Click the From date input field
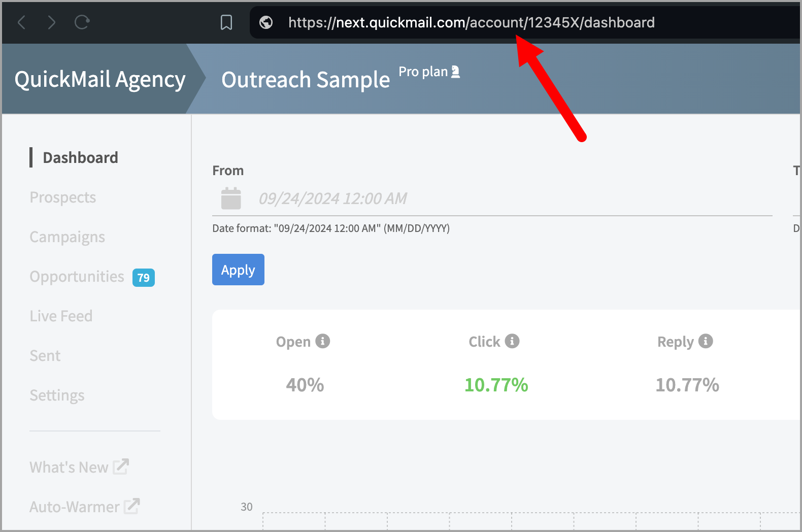Screen dimensions: 802x532 [492, 198]
